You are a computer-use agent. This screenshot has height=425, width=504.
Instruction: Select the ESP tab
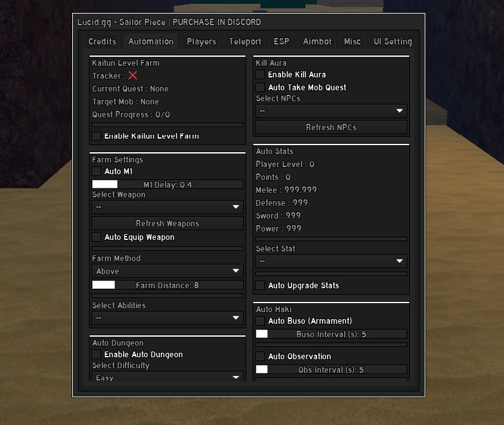click(281, 41)
